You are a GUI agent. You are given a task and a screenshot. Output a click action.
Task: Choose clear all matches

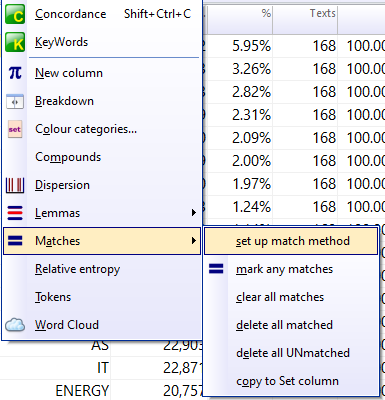click(x=291, y=297)
